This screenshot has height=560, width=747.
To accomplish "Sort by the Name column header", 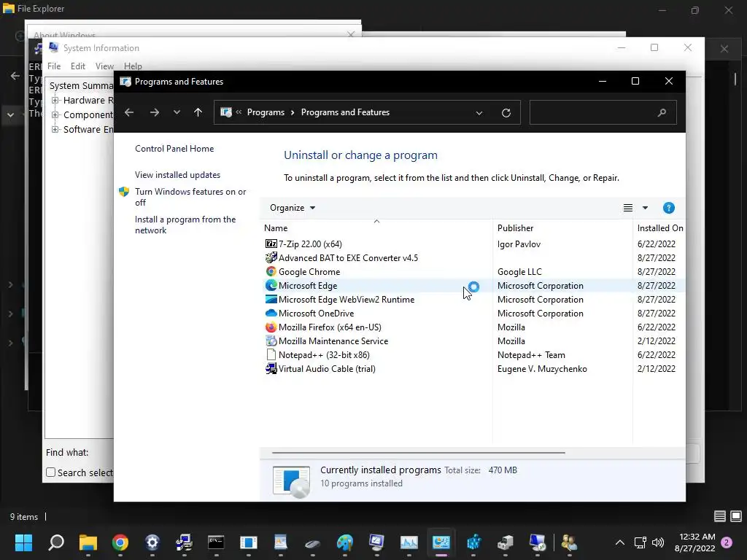I will click(x=376, y=227).
